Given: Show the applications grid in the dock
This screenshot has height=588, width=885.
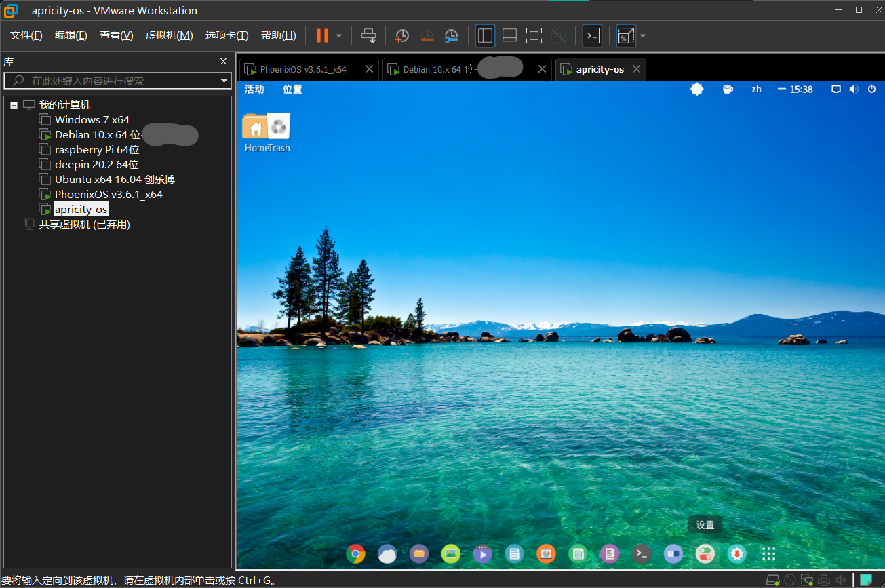Looking at the screenshot, I should 768,554.
